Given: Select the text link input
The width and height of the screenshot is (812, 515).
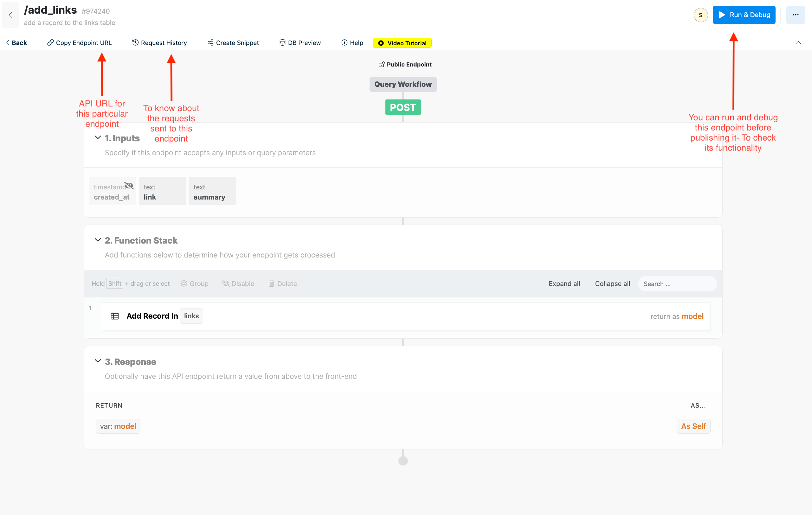Looking at the screenshot, I should [162, 191].
